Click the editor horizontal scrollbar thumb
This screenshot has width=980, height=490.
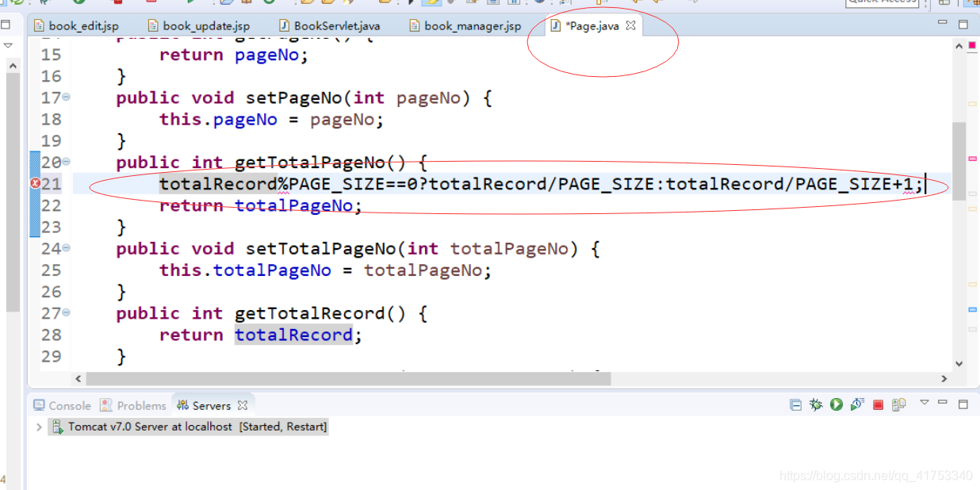[348, 379]
